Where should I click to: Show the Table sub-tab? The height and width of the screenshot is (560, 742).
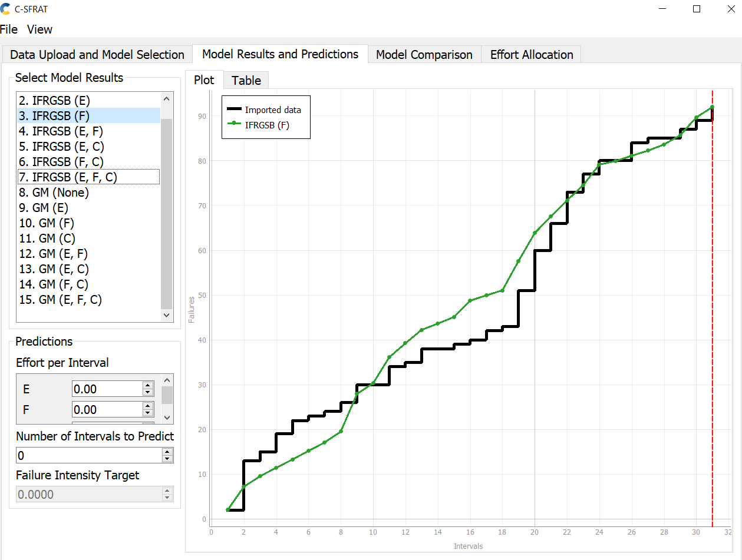click(x=246, y=81)
